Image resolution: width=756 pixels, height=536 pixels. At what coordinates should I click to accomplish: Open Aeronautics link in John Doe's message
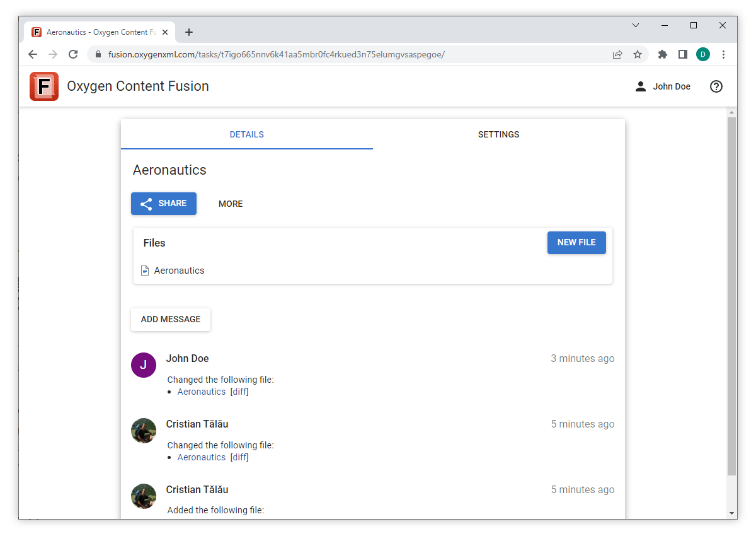tap(202, 392)
